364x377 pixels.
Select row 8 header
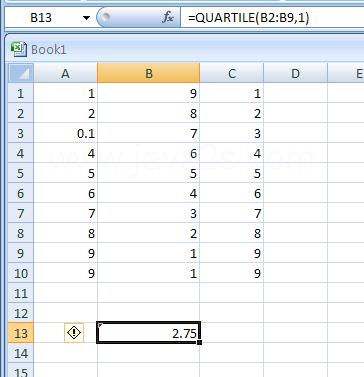[21, 233]
